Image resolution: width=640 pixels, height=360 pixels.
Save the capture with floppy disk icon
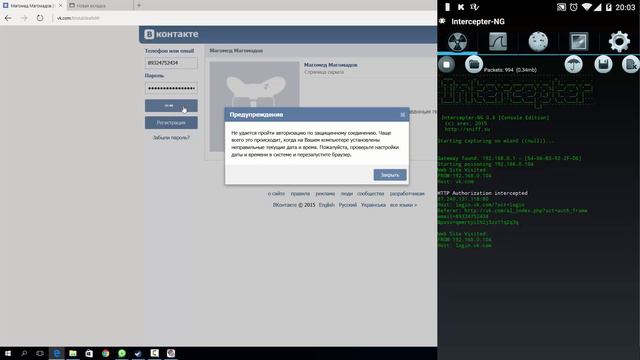[603, 64]
